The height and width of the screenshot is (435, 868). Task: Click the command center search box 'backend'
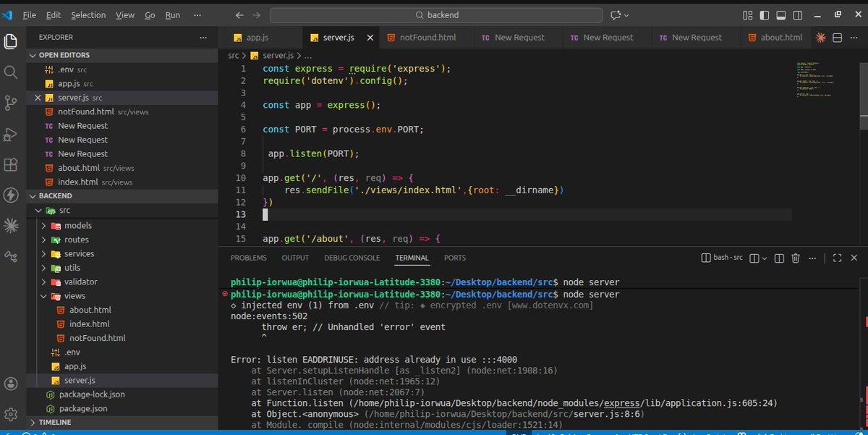click(x=436, y=15)
